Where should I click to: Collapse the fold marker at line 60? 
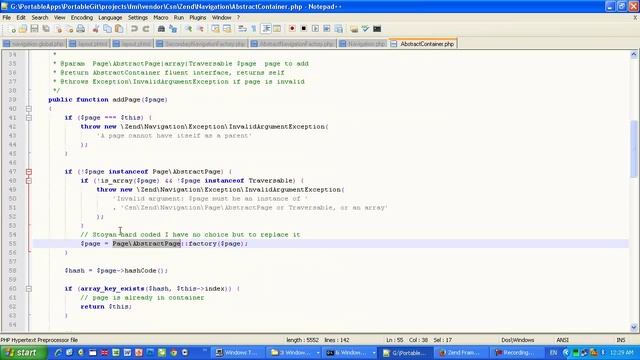click(x=29, y=289)
